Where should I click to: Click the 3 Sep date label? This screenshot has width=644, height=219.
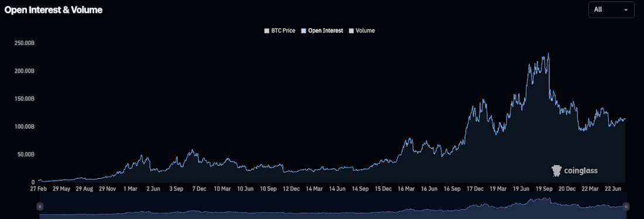(x=176, y=189)
